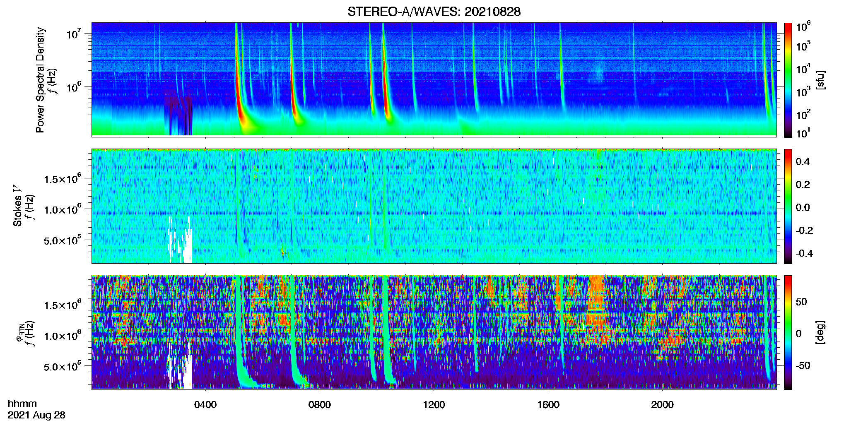Click 1.5×10^6 tick of Stokes V panel
This screenshot has height=447, width=868.
click(63, 178)
